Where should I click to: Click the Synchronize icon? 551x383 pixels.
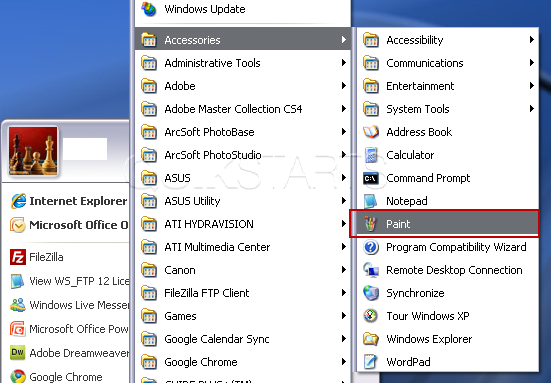click(x=371, y=293)
